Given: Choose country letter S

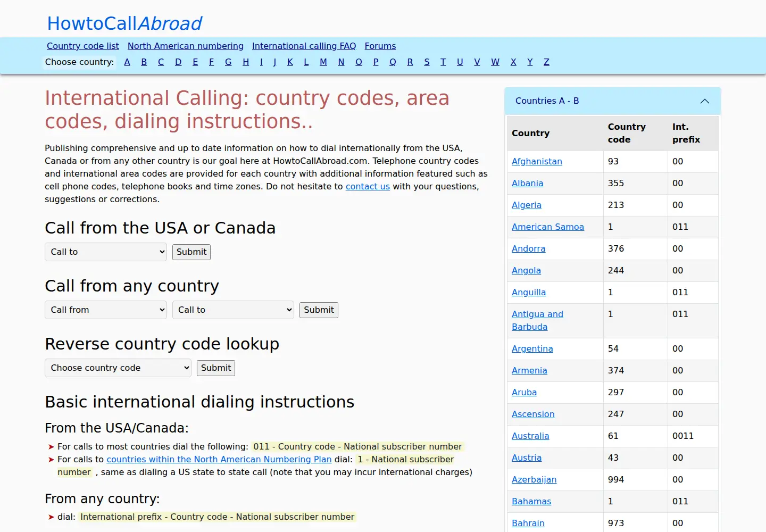Looking at the screenshot, I should click(427, 62).
